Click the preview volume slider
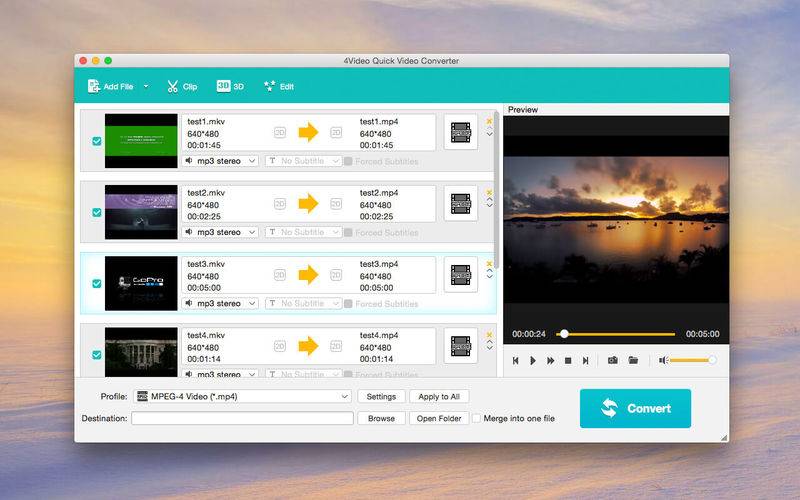Viewport: 800px width, 500px height. pos(693,360)
